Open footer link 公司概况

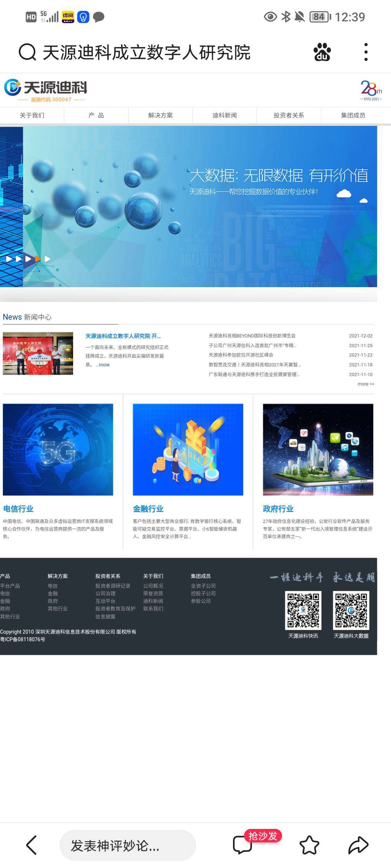pyautogui.click(x=153, y=586)
